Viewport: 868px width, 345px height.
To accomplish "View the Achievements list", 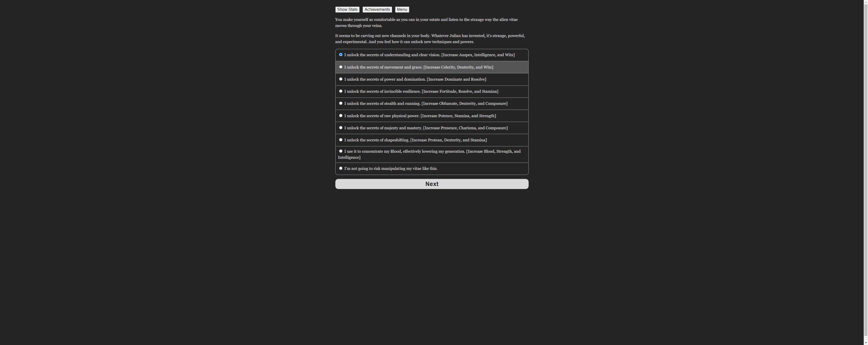I will point(377,9).
